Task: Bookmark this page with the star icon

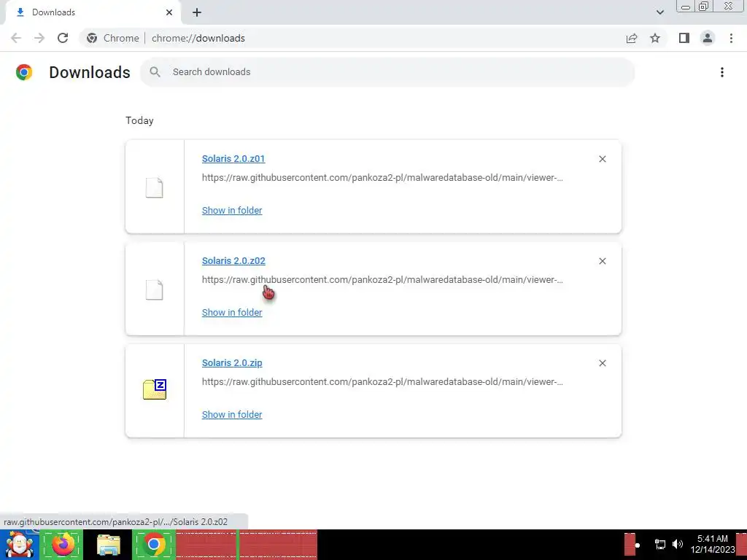Action: pos(655,38)
